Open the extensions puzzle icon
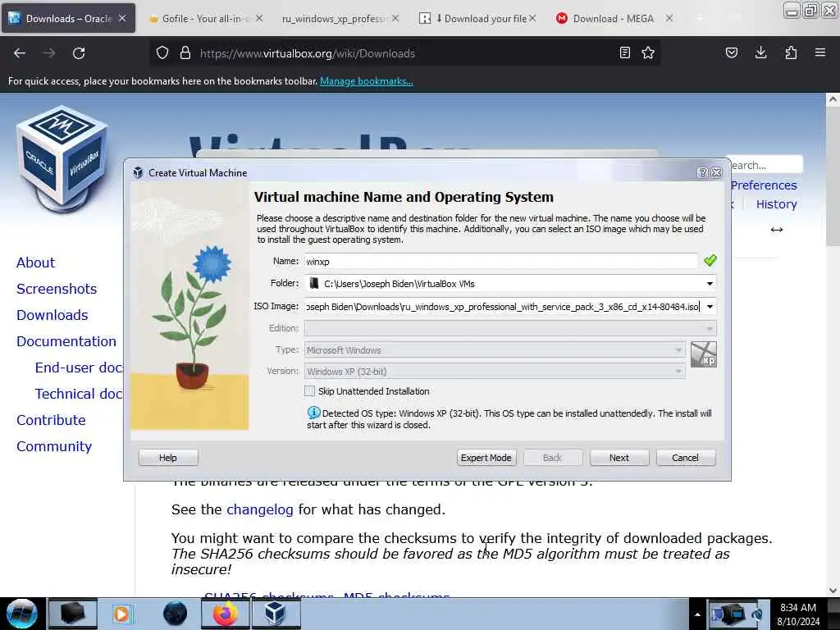 pos(791,52)
